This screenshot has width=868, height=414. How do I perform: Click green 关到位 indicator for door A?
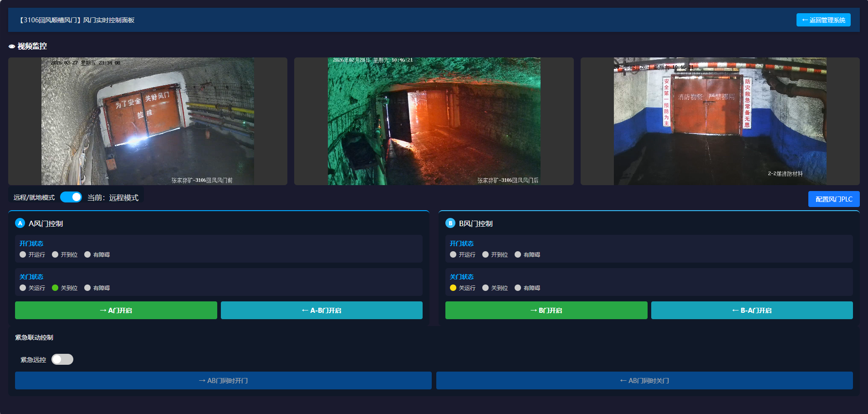(x=55, y=288)
